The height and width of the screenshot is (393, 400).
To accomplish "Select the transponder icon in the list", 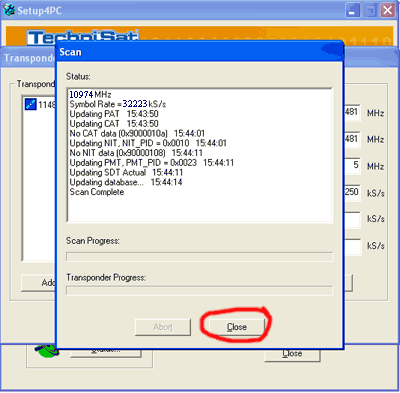I will coord(31,104).
